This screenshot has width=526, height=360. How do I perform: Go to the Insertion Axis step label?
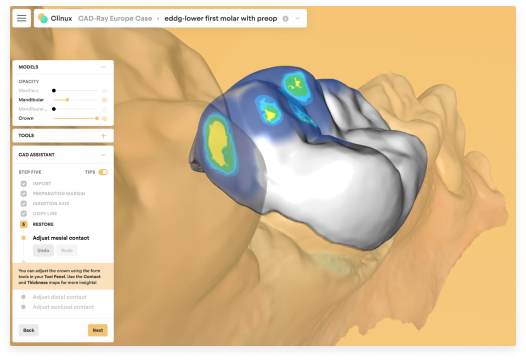[51, 203]
